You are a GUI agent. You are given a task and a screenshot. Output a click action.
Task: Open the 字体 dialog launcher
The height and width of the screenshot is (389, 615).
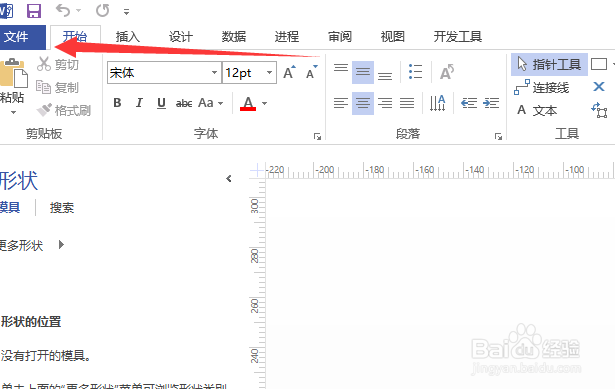(317, 136)
